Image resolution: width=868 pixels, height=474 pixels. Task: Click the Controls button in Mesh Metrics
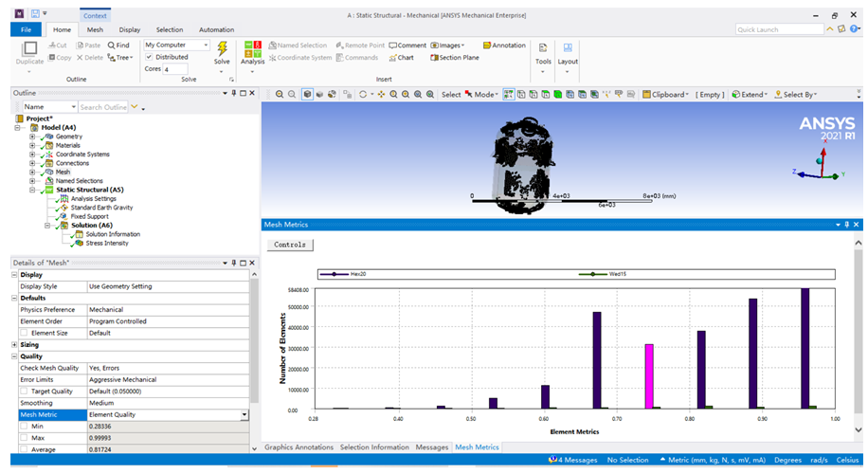[290, 245]
